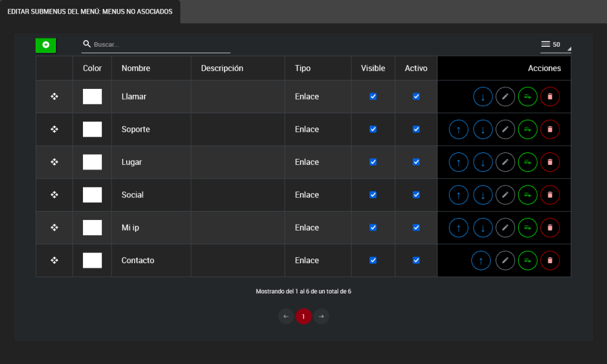Move the Social row up
This screenshot has width=607, height=364.
pos(459,195)
